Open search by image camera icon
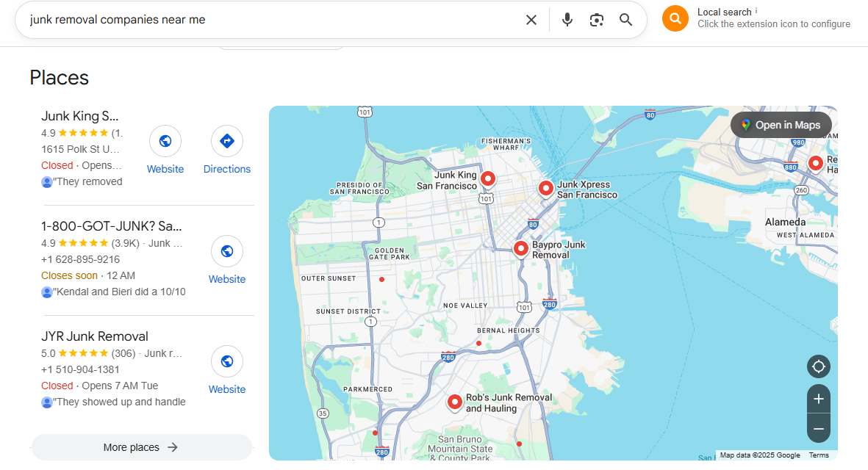 coord(596,20)
